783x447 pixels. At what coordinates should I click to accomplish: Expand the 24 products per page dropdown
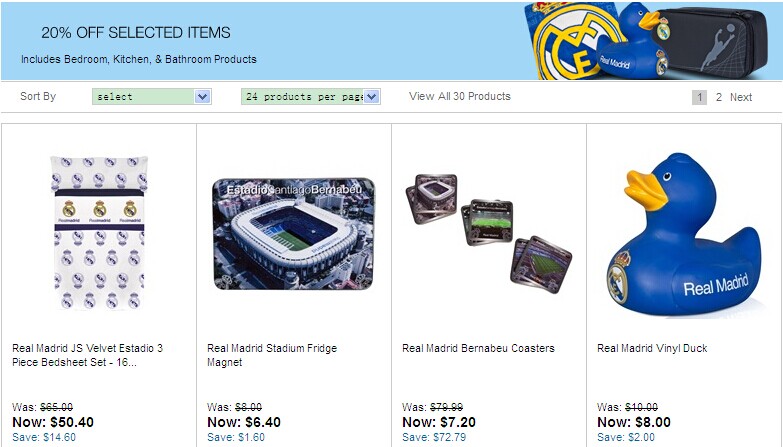[310, 97]
